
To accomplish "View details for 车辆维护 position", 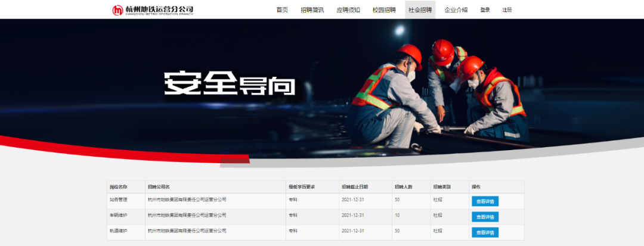I will [x=485, y=217].
